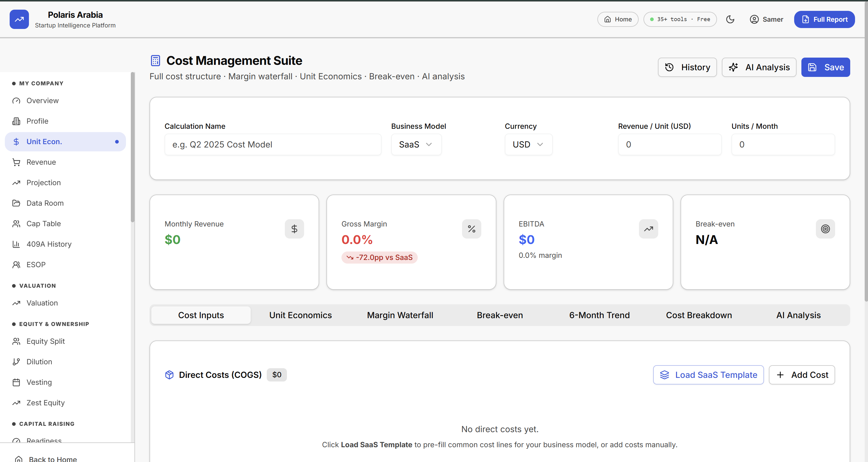The image size is (868, 462).
Task: Click the Polaris Arabia logo icon
Action: [x=19, y=19]
